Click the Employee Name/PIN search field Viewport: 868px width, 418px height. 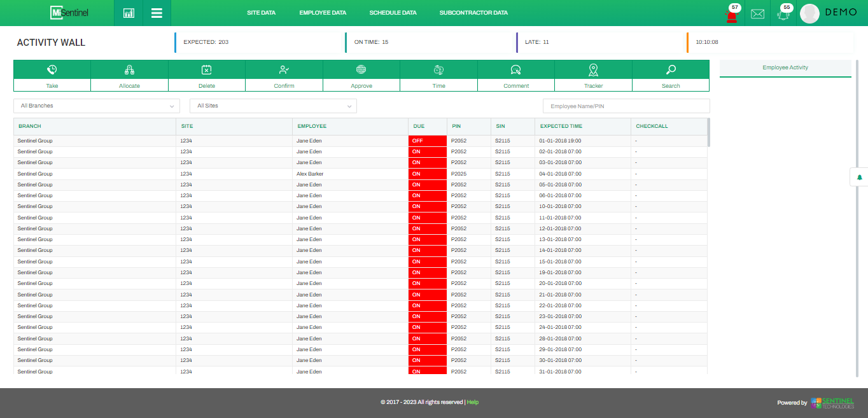626,106
